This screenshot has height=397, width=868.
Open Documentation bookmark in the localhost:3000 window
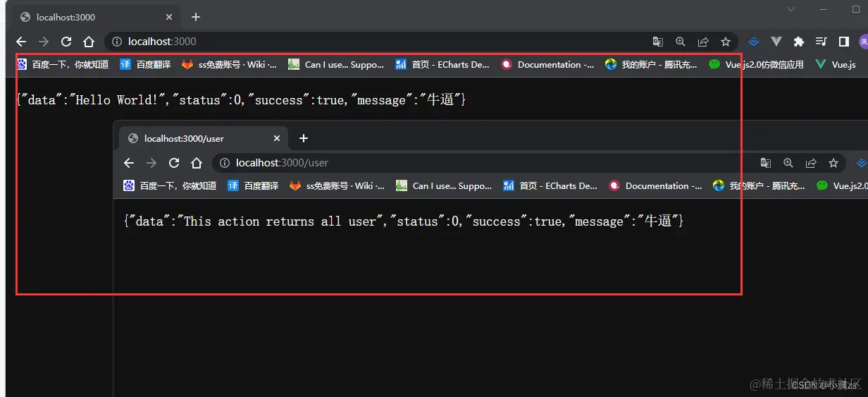point(548,64)
